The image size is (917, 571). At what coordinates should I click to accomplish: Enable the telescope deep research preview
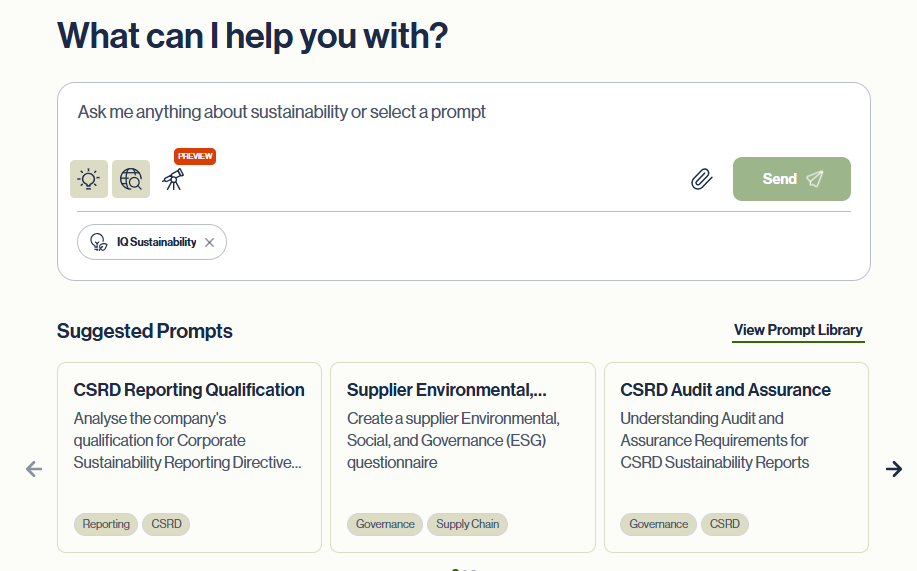173,179
